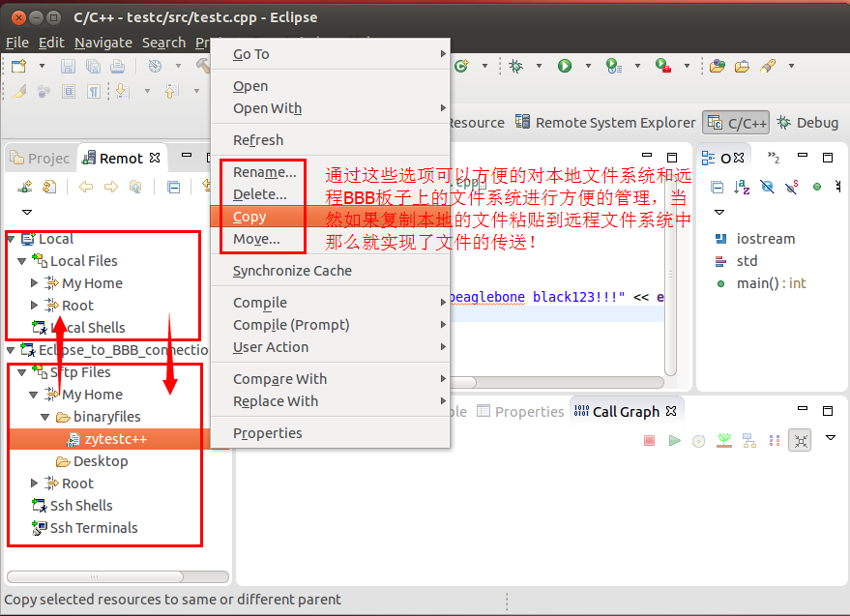Screen dimensions: 850x616
Task: Open the Navigate menu
Action: [x=103, y=43]
